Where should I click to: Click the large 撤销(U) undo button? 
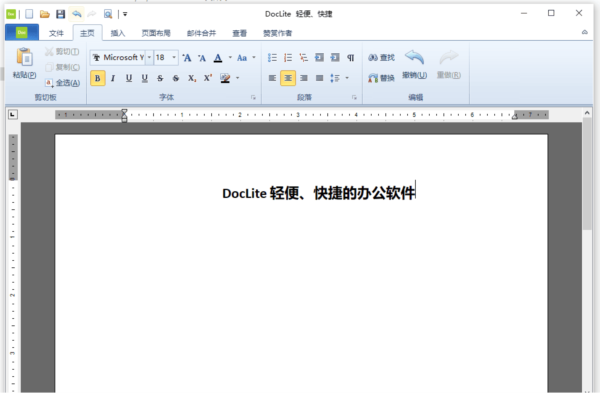[414, 64]
